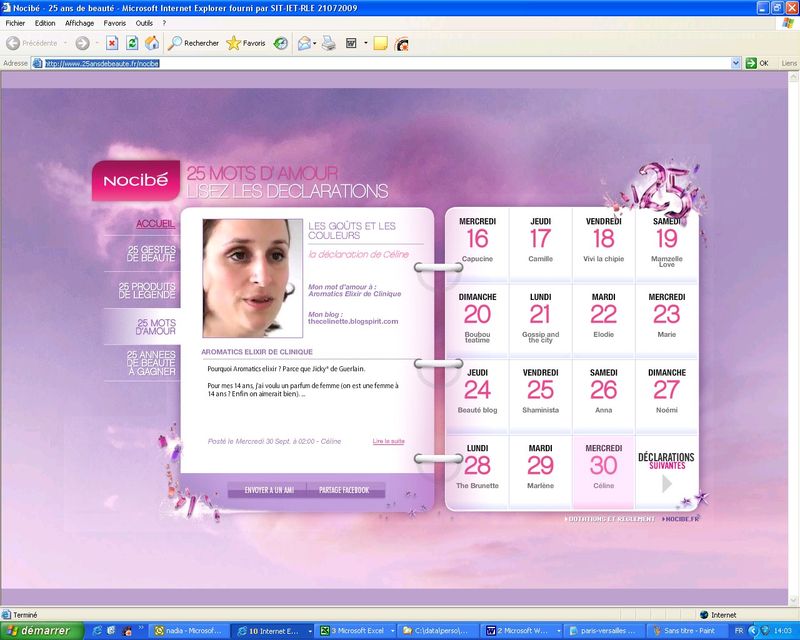800x640 pixels.
Task: Switch to paris-versailles taskbar item
Action: point(605,631)
